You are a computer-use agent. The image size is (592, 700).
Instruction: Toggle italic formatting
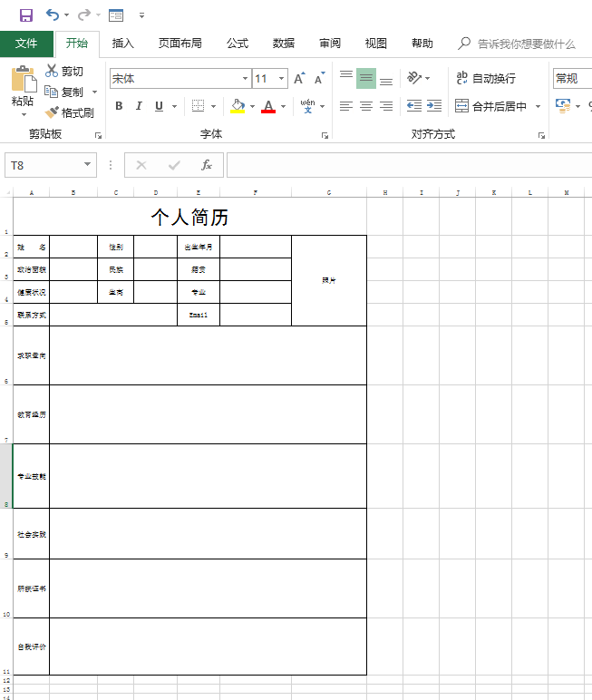[x=139, y=106]
